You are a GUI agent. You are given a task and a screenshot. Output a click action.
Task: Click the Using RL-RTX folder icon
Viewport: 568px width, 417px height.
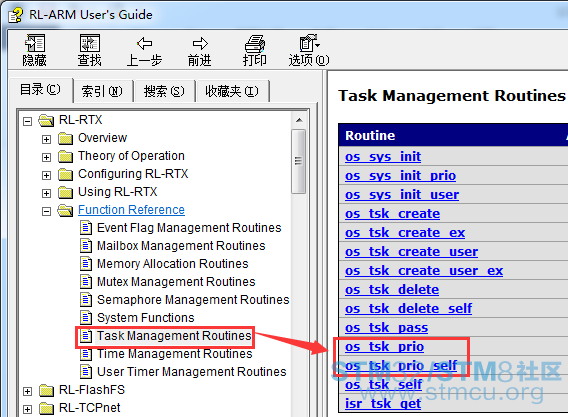point(65,192)
